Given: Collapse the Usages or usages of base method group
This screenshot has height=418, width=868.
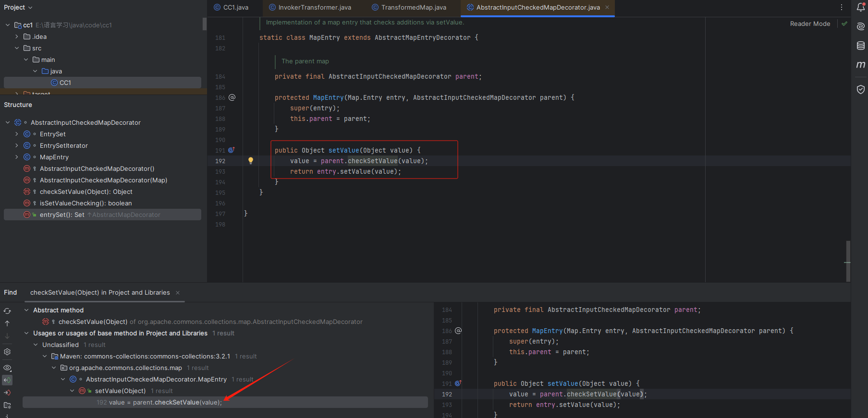Looking at the screenshot, I should click(26, 333).
